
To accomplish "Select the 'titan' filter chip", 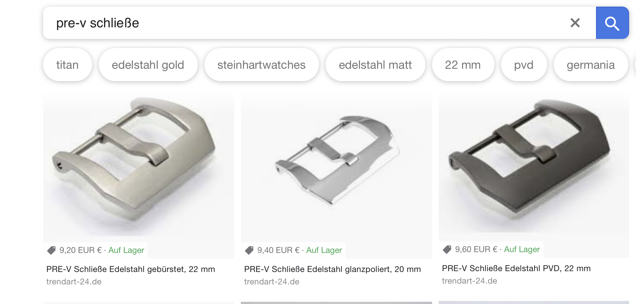I will 67,65.
